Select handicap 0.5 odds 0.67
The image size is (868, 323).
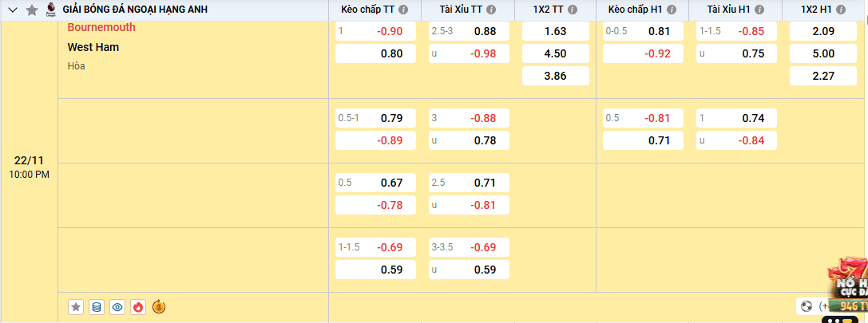click(x=375, y=183)
